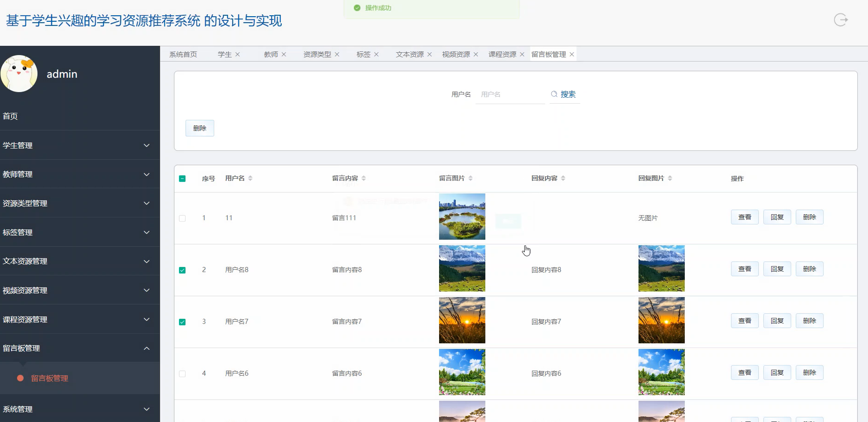Expand the 系统管理 sidebar menu

80,409
